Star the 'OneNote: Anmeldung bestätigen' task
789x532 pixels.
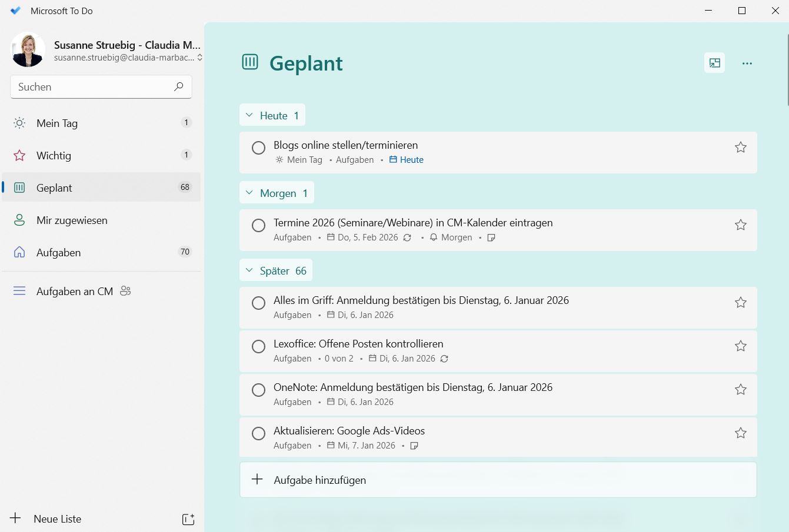[x=741, y=390]
